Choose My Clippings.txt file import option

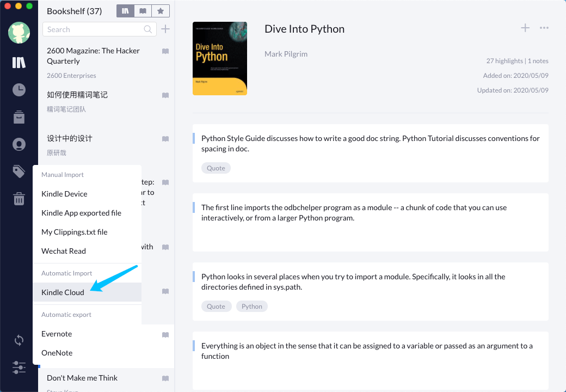pos(73,231)
